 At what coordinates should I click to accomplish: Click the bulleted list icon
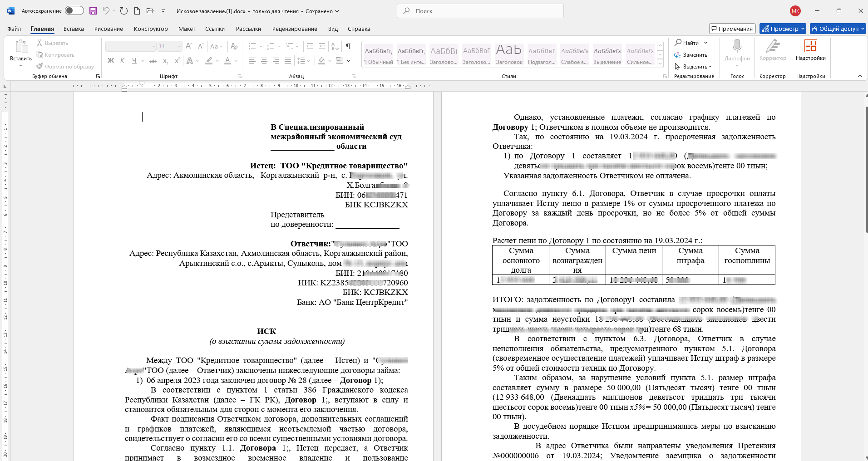point(252,46)
